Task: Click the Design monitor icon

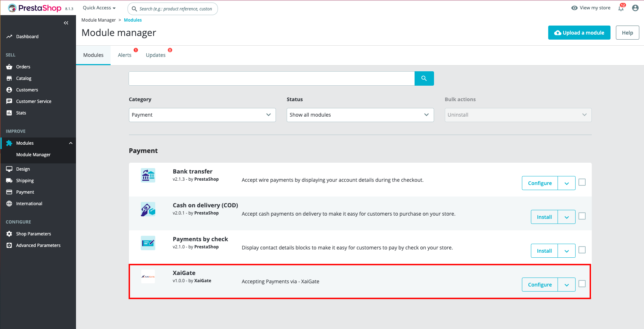Action: pyautogui.click(x=9, y=169)
